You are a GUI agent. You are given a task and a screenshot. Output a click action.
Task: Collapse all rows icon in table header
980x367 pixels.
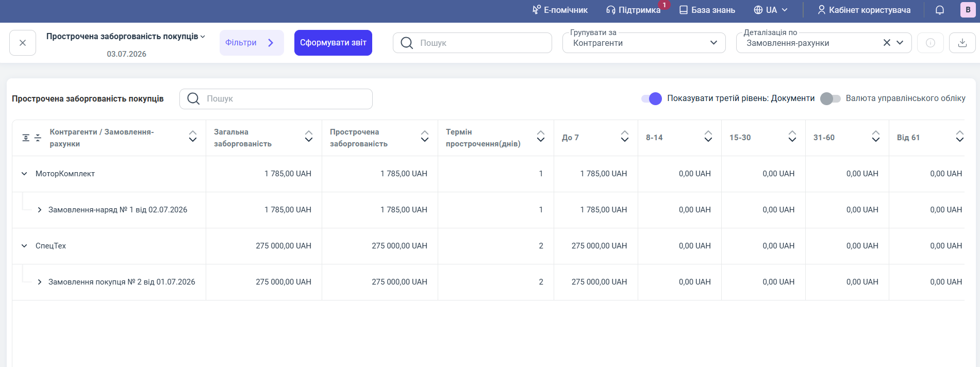(x=38, y=138)
